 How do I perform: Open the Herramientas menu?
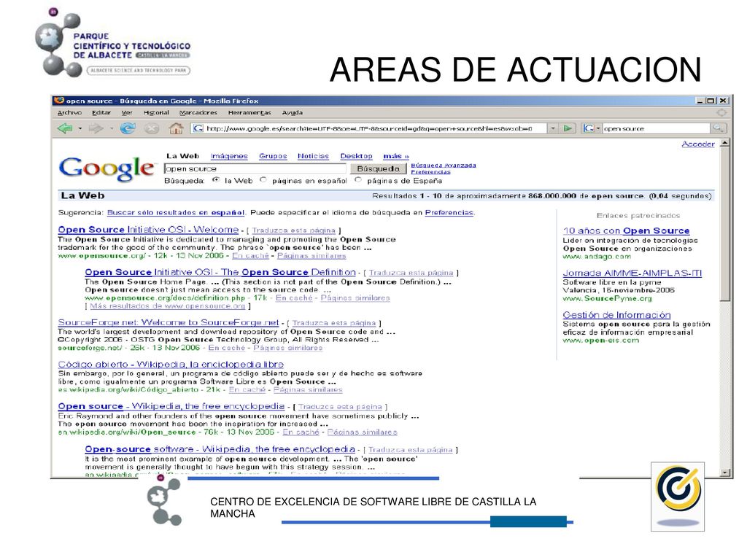249,113
